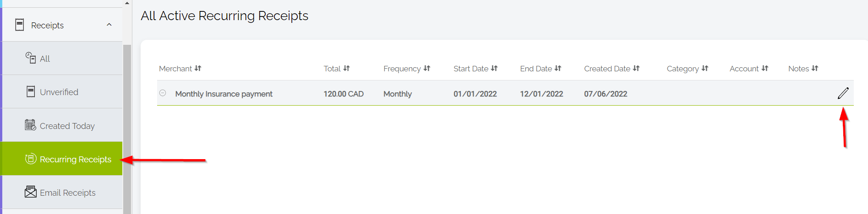Click the Monthly Insurance payment merchant name
868x214 pixels.
coord(224,94)
